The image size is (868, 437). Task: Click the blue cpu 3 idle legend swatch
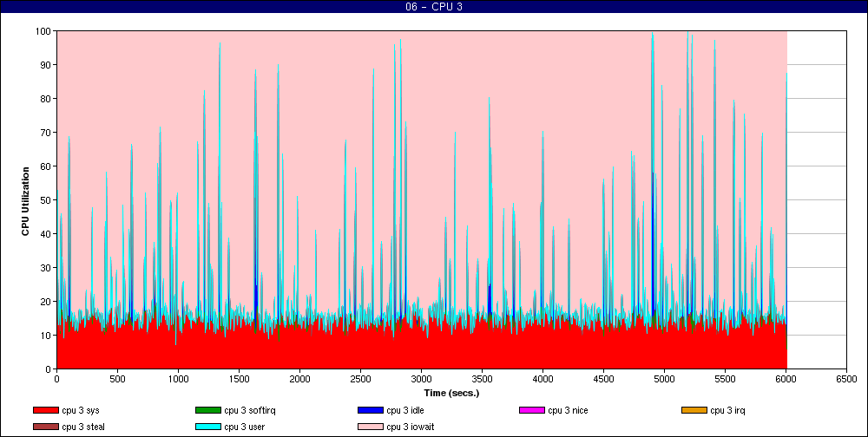pyautogui.click(x=371, y=410)
